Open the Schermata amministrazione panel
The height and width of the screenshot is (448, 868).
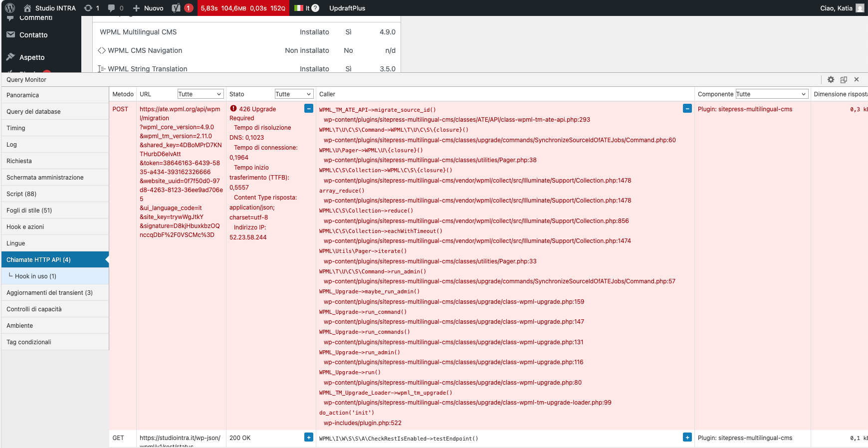pos(55,177)
